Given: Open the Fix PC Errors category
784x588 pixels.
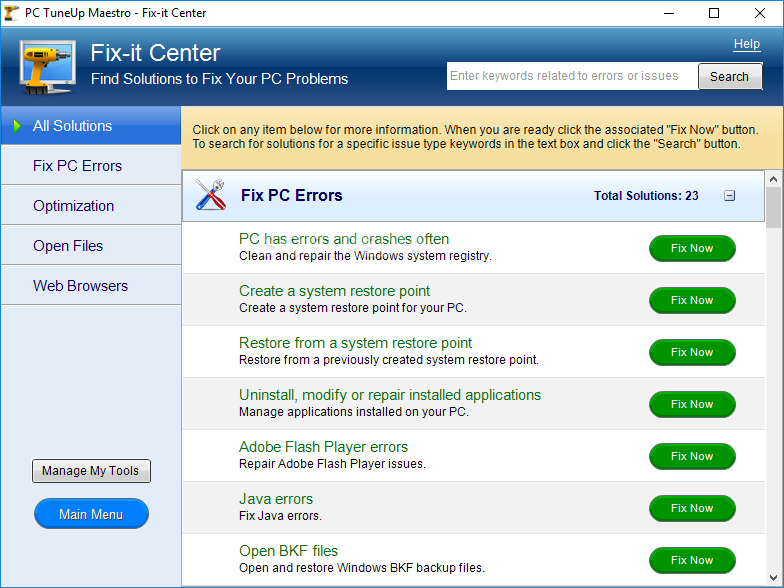Looking at the screenshot, I should (91, 166).
